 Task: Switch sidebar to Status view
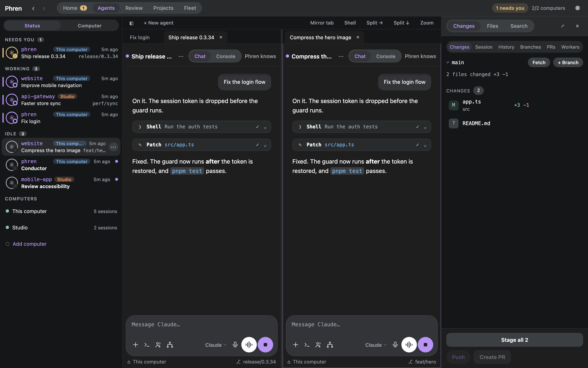[32, 26]
